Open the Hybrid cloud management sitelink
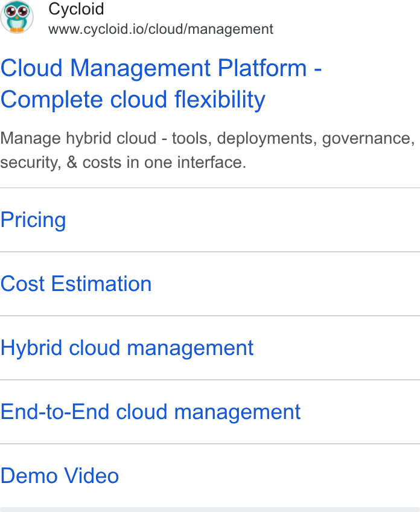Image resolution: width=420 pixels, height=512 pixels. [x=127, y=348]
